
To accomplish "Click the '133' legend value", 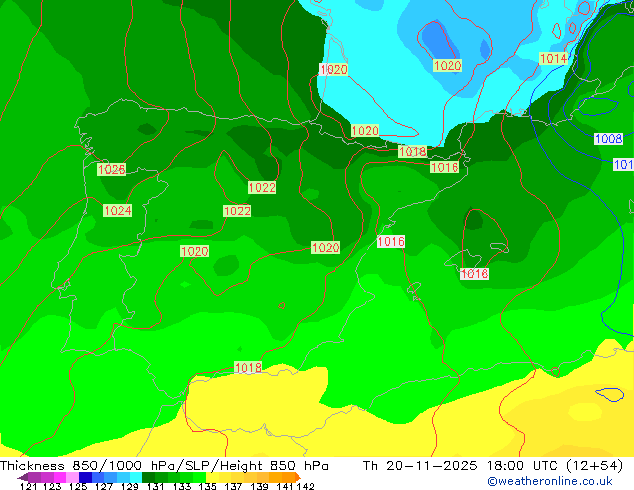I will 182,486.
